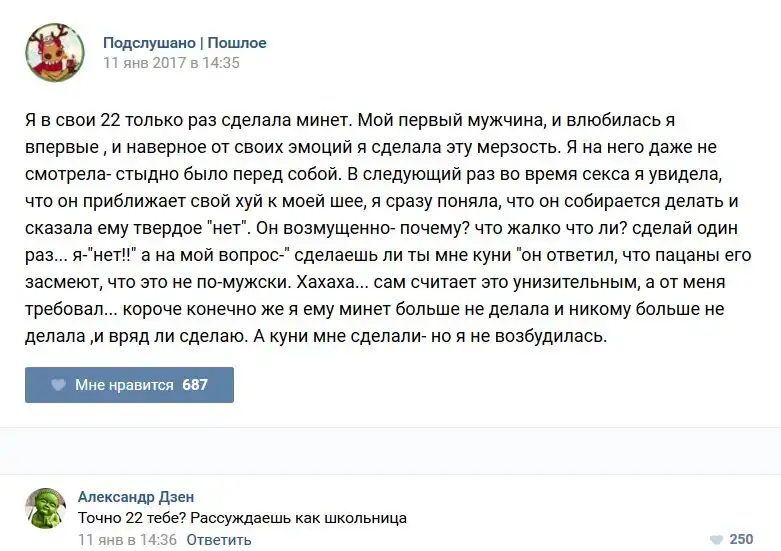Open the Подслушано community avatar
This screenshot has height=551, width=781.
click(x=54, y=52)
